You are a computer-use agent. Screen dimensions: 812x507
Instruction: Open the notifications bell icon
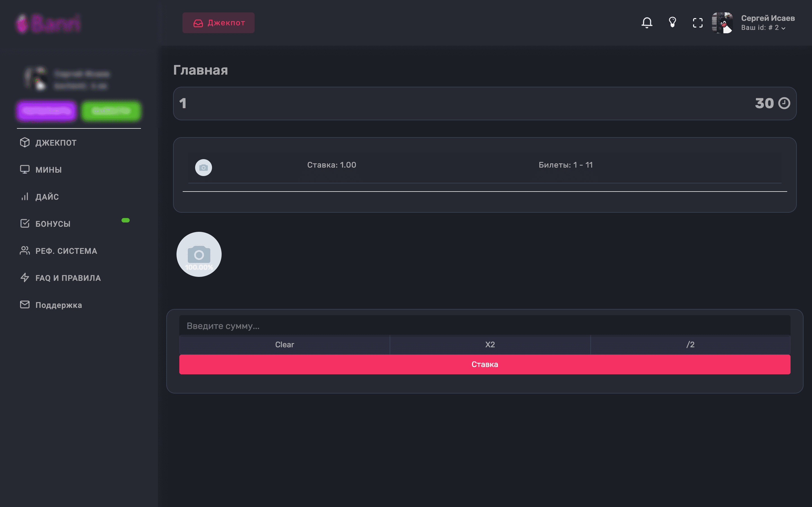pyautogui.click(x=646, y=23)
